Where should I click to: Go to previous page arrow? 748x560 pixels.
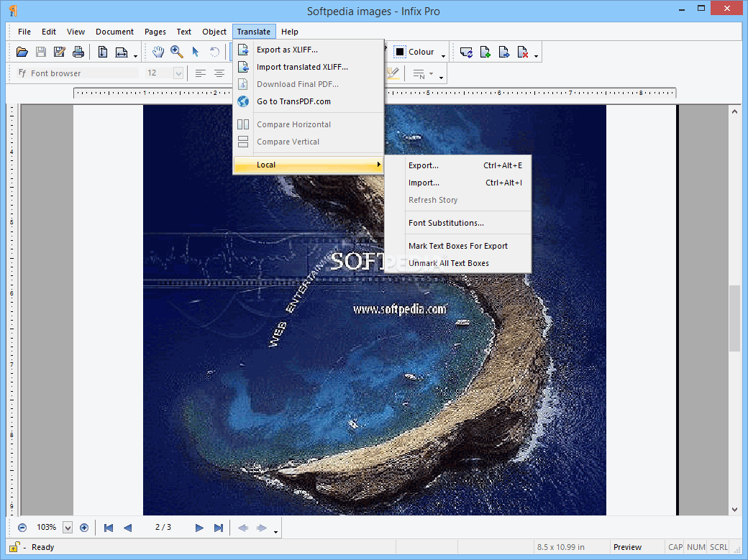127,528
